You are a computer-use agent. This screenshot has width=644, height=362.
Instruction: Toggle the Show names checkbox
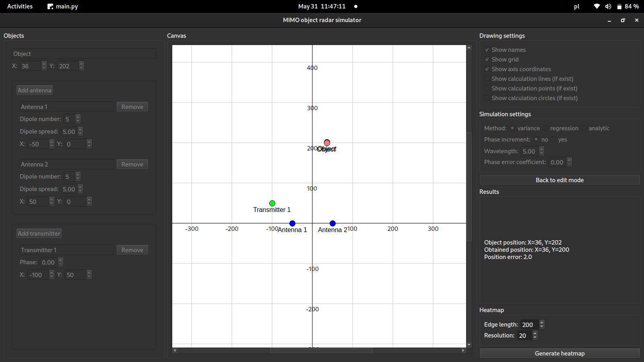tap(487, 49)
